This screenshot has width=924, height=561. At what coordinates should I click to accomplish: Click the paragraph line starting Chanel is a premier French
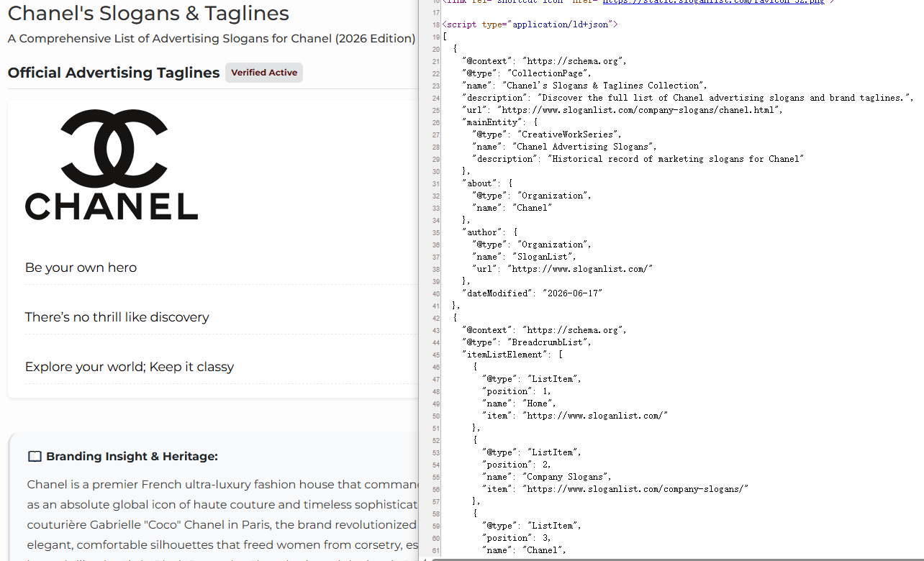click(223, 485)
